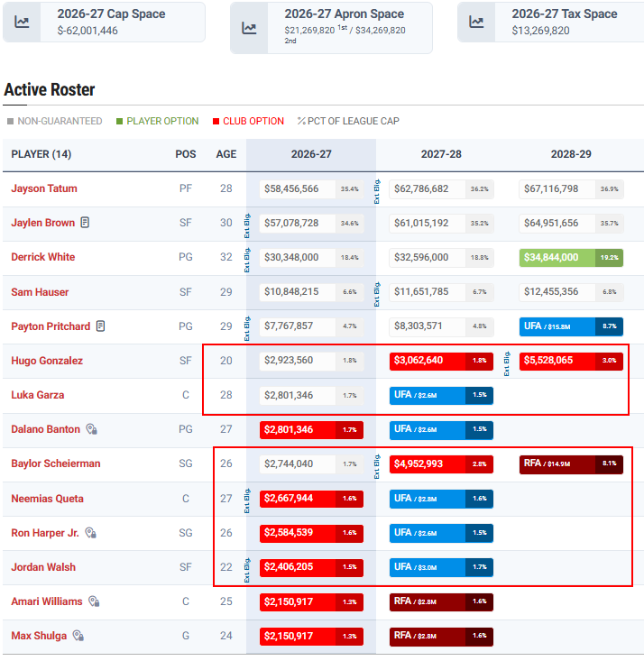
Task: Click Max Shulga's $2,150,917 salary cell
Action: (x=311, y=637)
